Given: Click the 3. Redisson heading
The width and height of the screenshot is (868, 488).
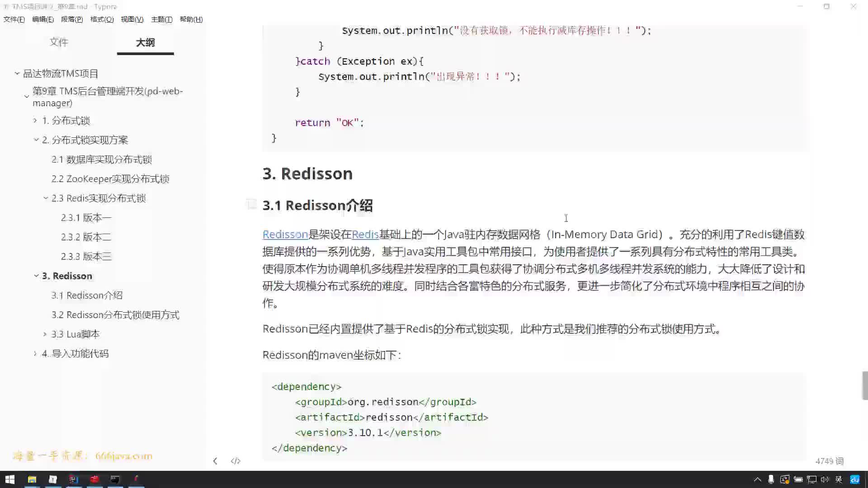Looking at the screenshot, I should (307, 174).
